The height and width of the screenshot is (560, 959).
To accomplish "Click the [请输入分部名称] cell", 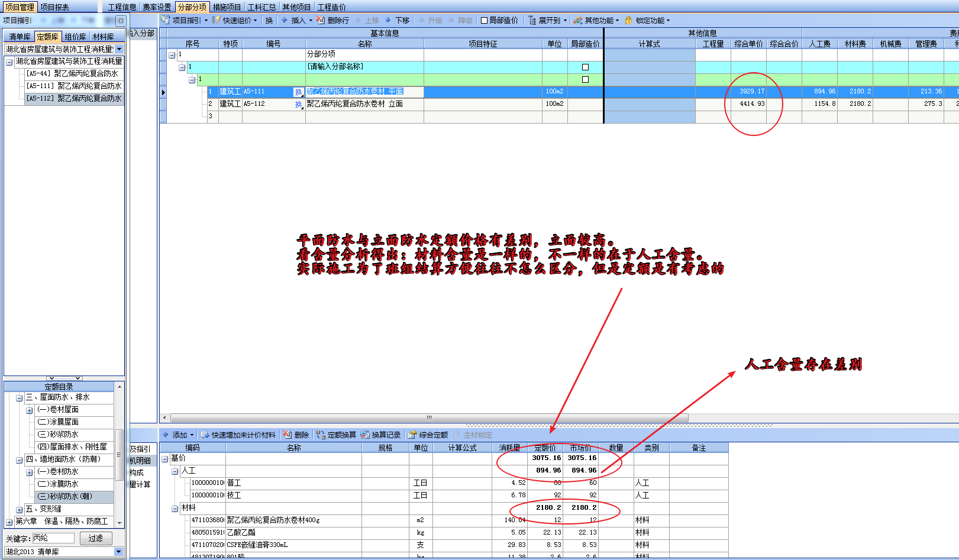I will [364, 67].
